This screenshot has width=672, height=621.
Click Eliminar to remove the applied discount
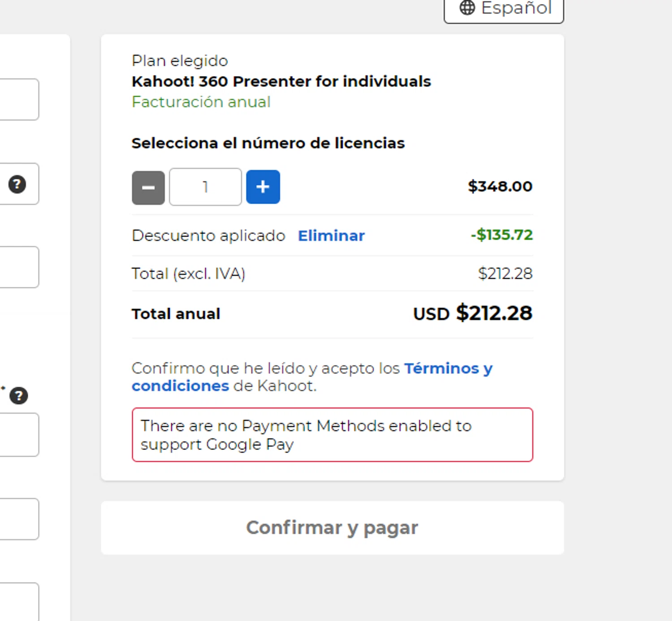331,236
